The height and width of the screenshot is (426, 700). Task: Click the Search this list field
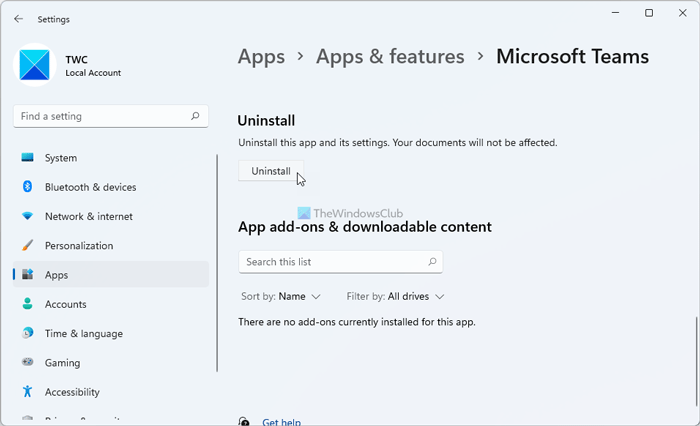point(330,262)
